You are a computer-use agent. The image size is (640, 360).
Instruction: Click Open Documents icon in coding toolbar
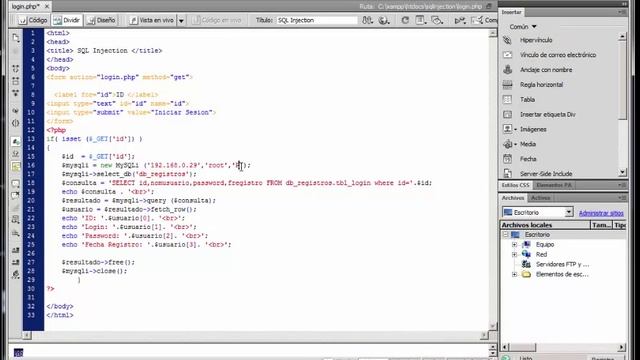click(16, 38)
